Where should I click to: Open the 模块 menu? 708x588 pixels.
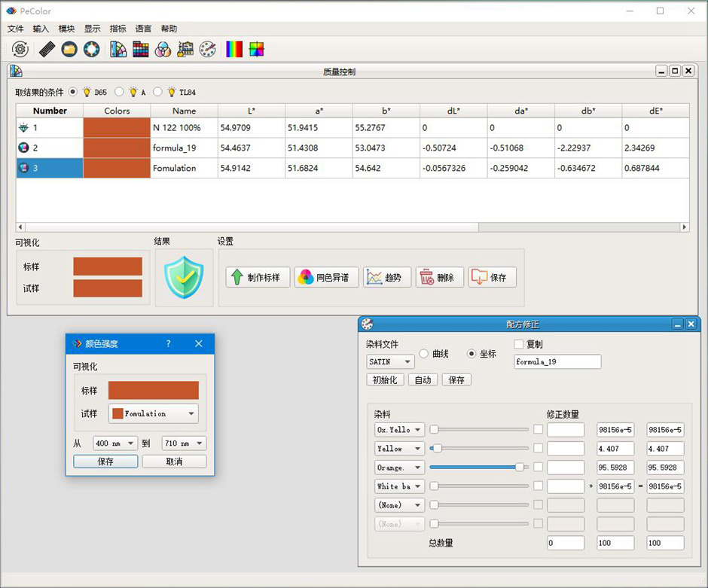pos(66,29)
